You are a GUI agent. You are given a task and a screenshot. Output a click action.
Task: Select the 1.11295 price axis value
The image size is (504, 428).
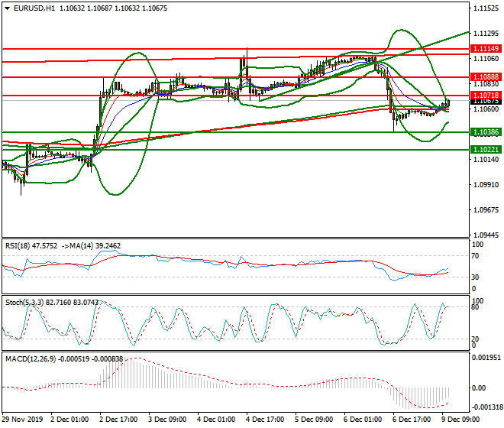(x=486, y=34)
